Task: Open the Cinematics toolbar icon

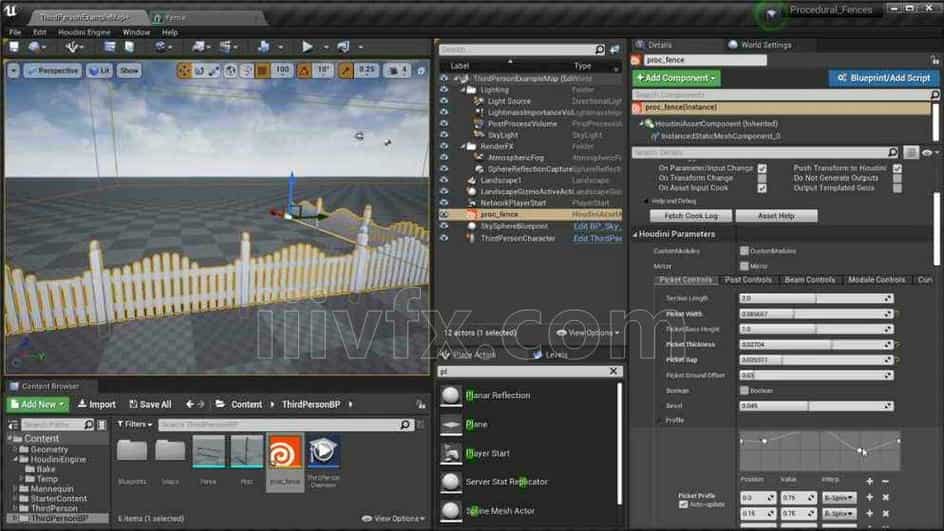Action: pyautogui.click(x=225, y=46)
